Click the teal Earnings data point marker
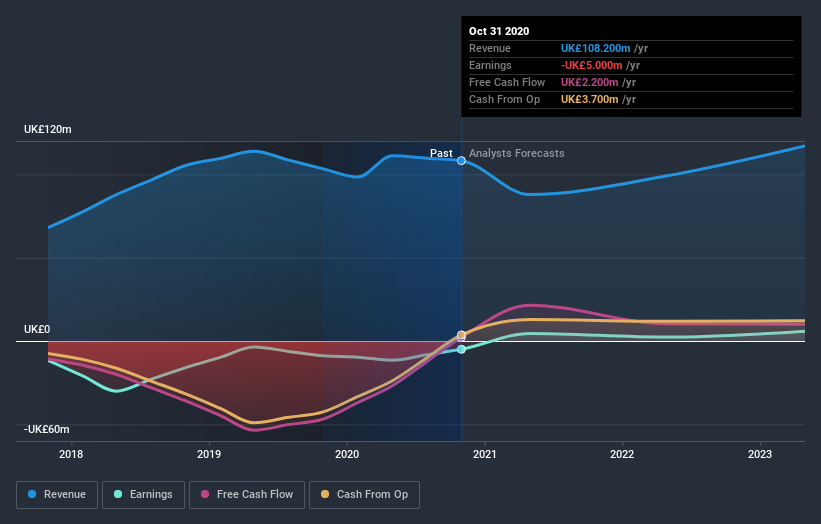The image size is (821, 524). (461, 349)
